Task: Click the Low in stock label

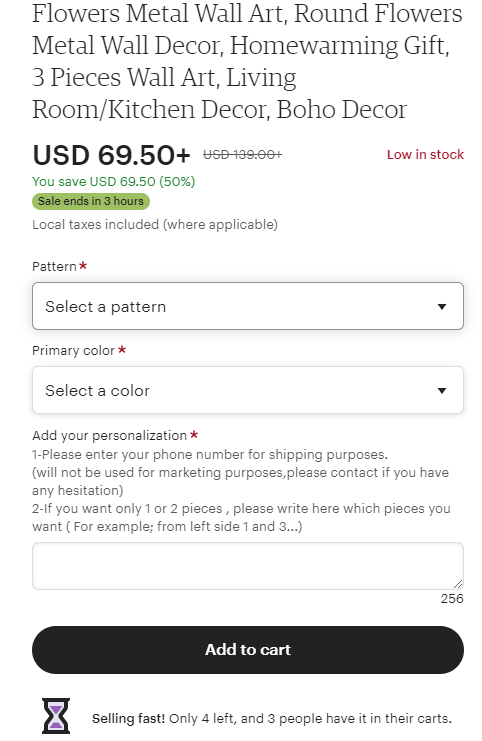Action: click(x=425, y=155)
